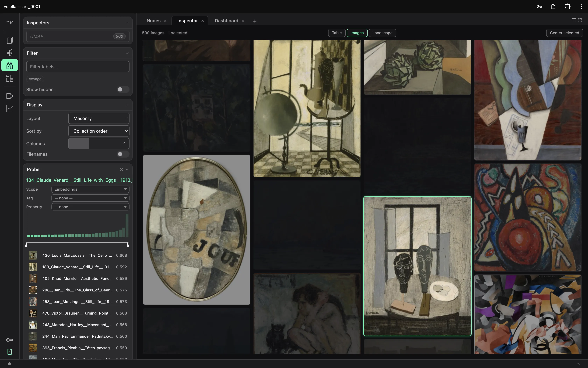Toggle the Show hidden switch

[123, 90]
